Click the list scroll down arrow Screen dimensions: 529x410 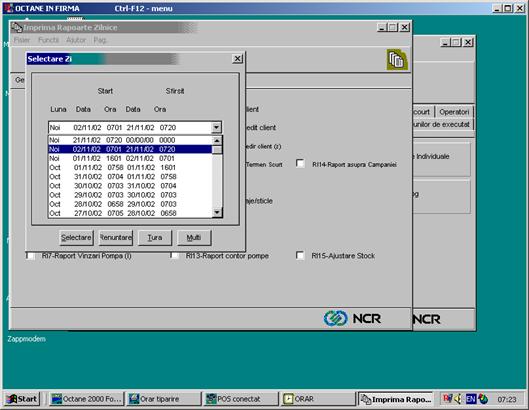point(217,212)
